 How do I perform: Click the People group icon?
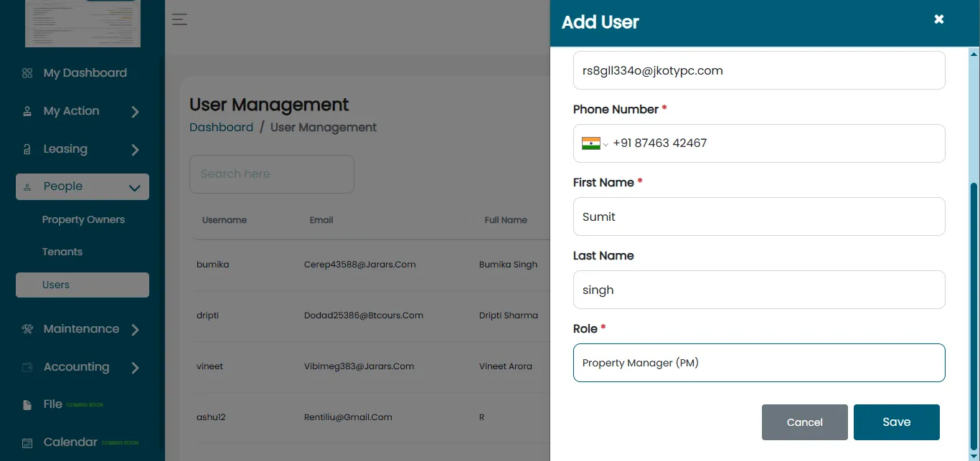pos(27,187)
